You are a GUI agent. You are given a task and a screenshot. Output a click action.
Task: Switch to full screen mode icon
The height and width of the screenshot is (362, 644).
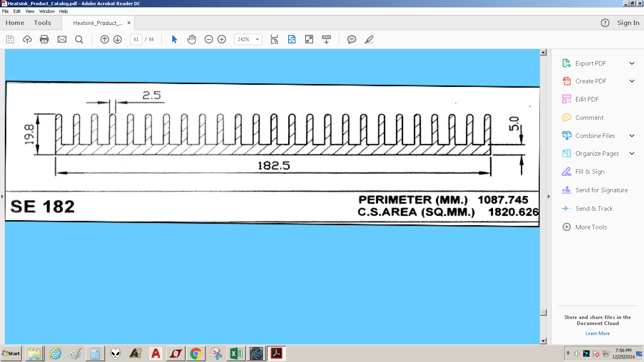(x=309, y=39)
